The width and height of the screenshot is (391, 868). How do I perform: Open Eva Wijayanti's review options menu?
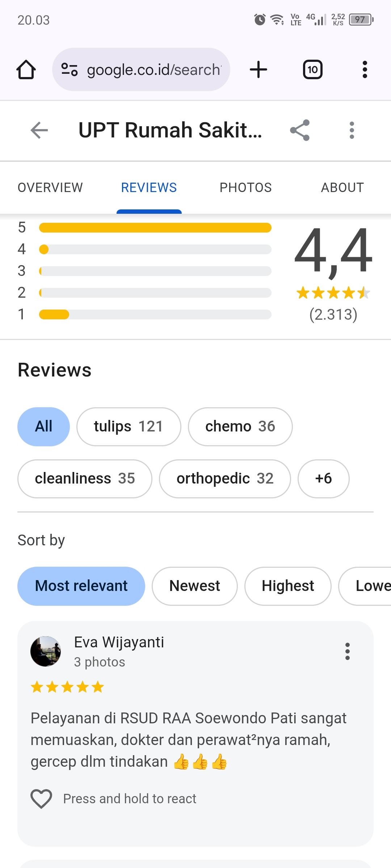coord(347,651)
